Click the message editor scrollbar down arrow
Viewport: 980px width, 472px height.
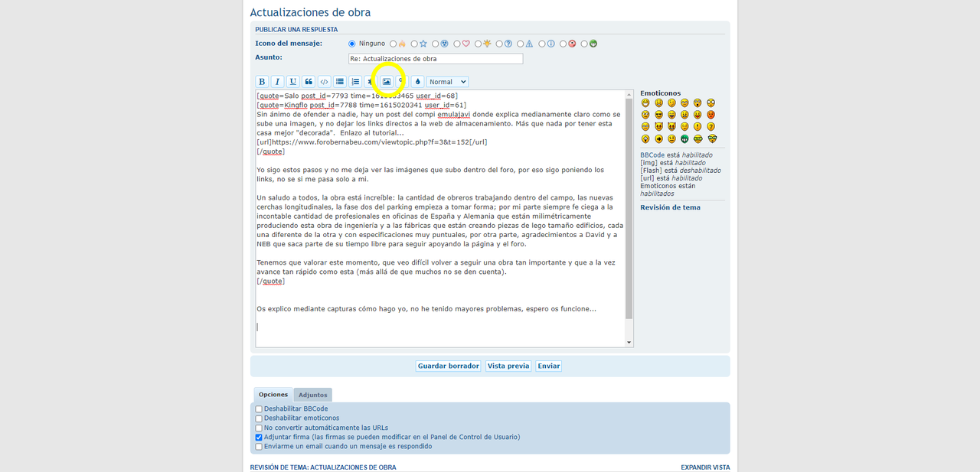click(x=629, y=342)
